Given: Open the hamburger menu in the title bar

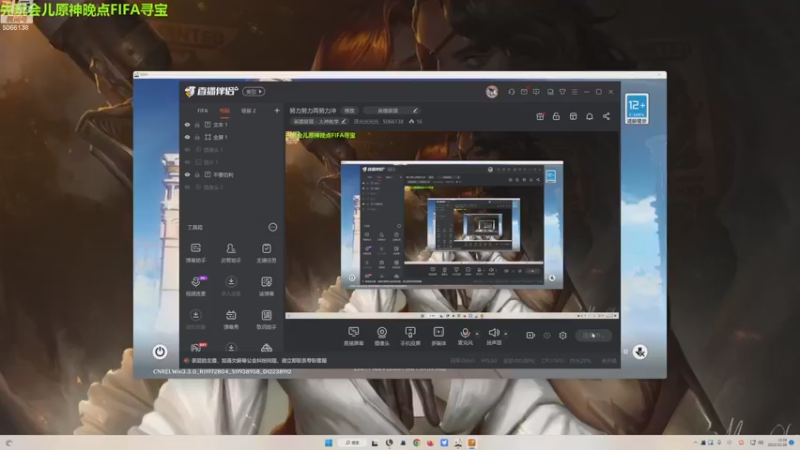Looking at the screenshot, I should pyautogui.click(x=574, y=92).
